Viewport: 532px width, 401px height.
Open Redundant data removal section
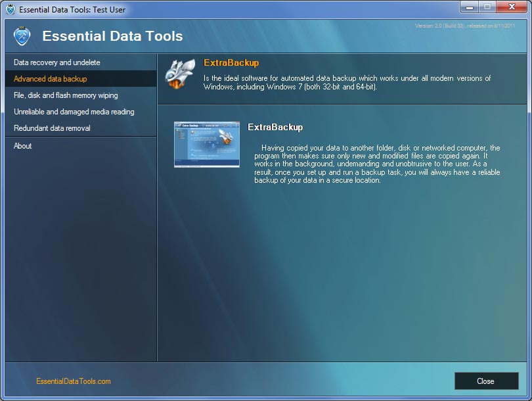[81, 128]
